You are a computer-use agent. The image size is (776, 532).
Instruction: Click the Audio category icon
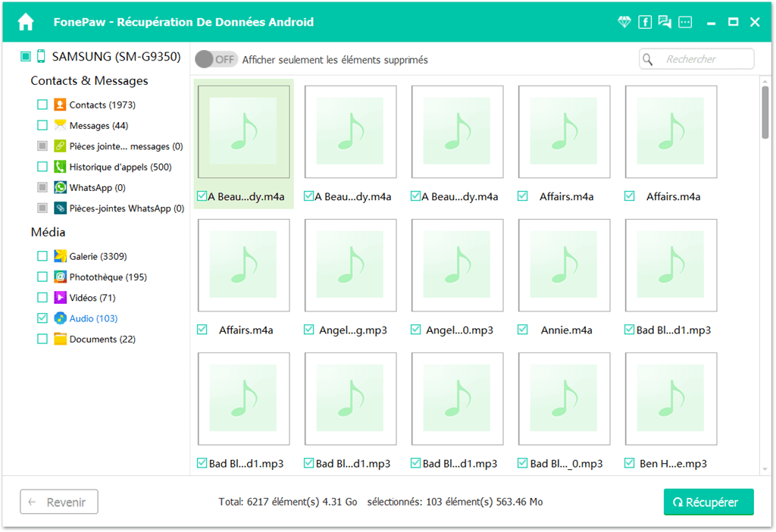coord(60,318)
